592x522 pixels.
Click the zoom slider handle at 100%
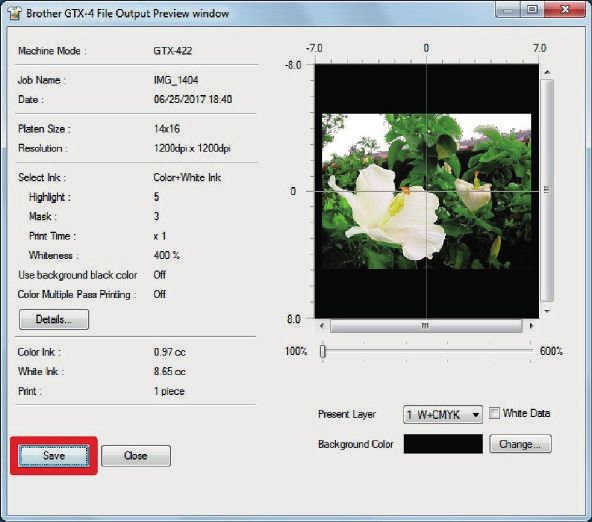322,351
